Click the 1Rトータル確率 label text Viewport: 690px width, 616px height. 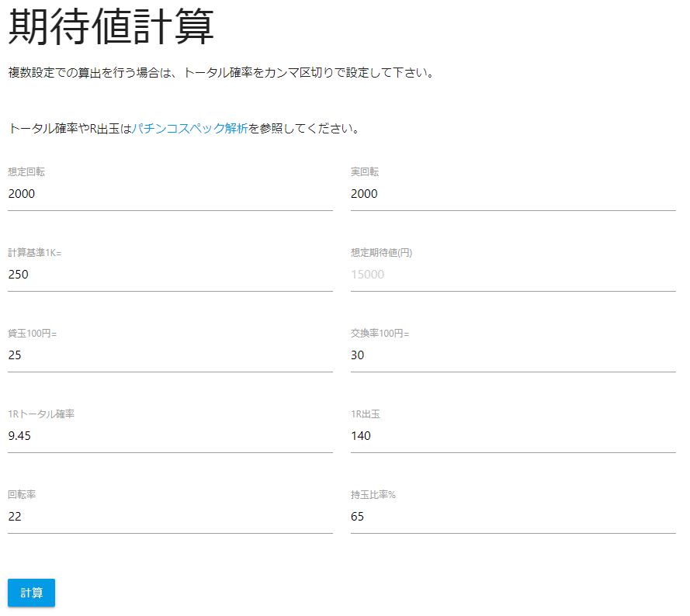41,414
